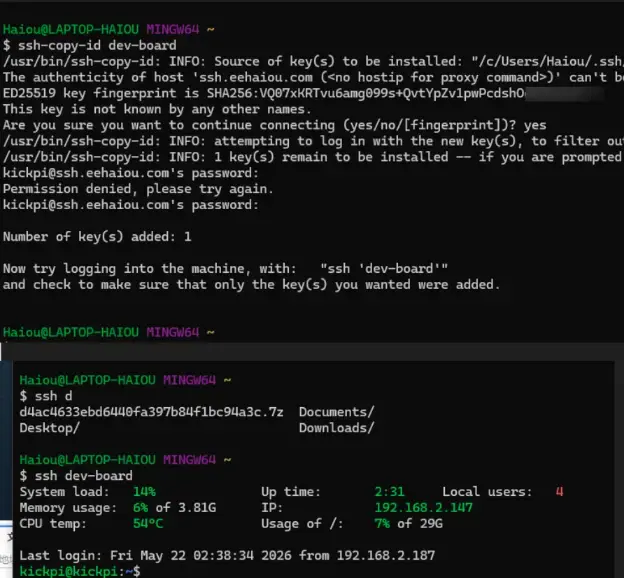Click the red Local users count 4
The width and height of the screenshot is (624, 578).
[x=560, y=491]
